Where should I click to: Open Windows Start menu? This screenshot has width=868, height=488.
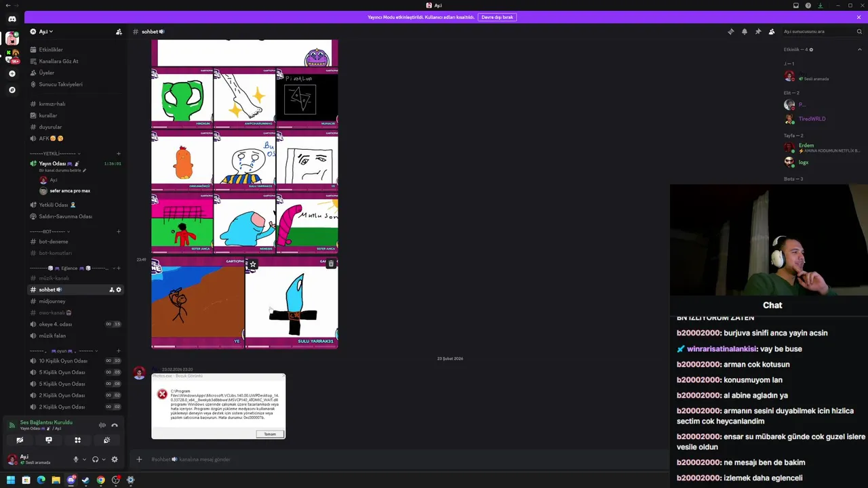tap(11, 481)
